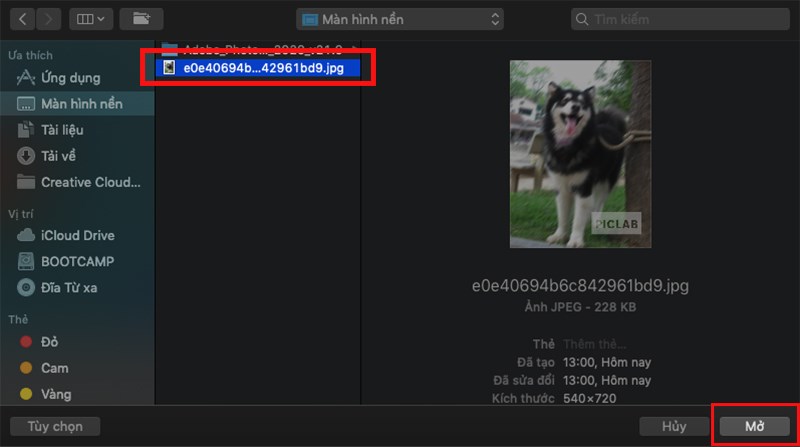Open Tài liệu in the sidebar
800x447 pixels.
pos(62,130)
